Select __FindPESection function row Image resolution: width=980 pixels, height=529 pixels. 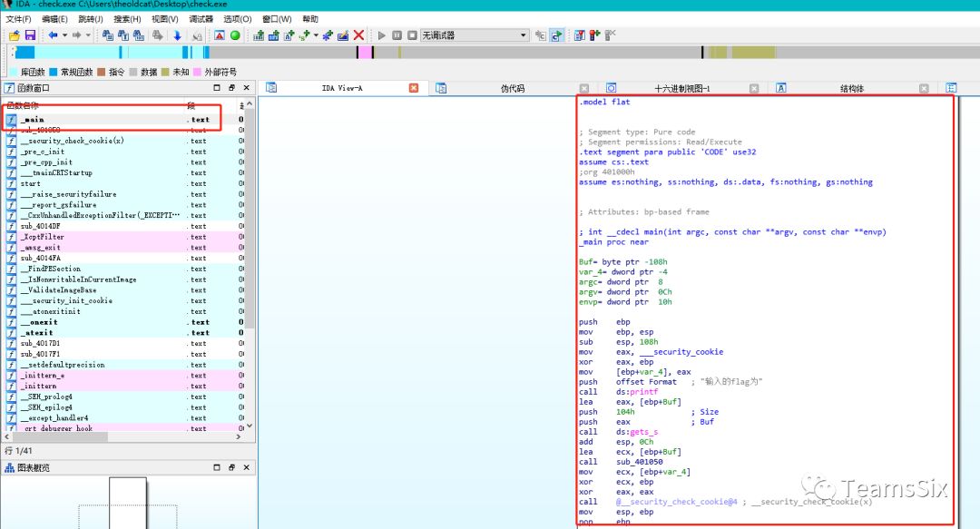tap(125, 269)
